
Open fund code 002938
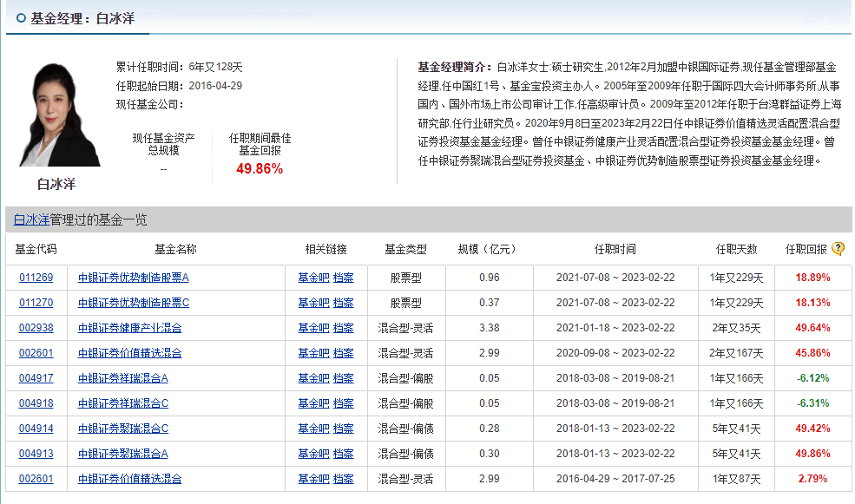tap(36, 328)
